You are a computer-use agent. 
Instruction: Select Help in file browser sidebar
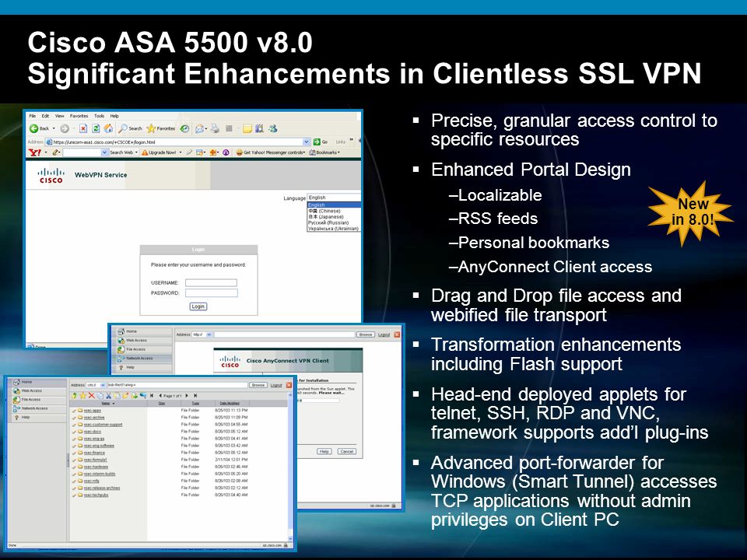[37, 417]
